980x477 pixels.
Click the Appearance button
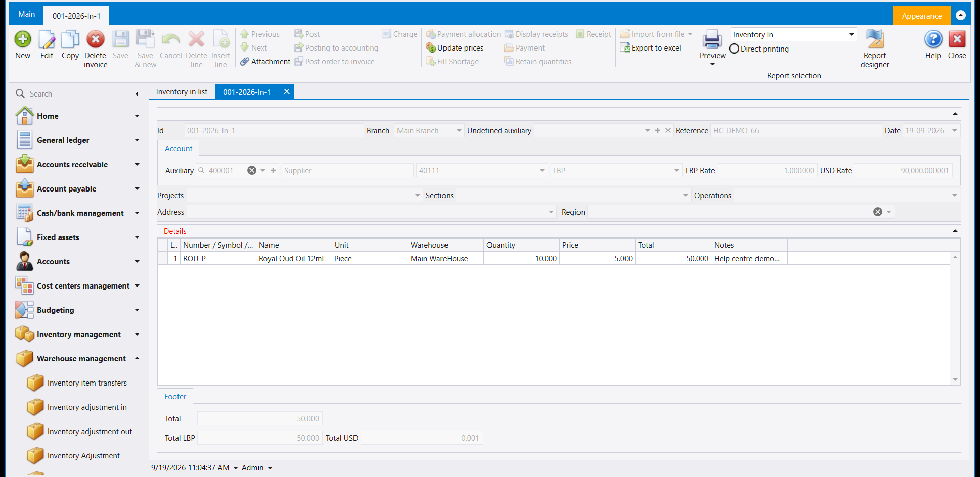pos(921,16)
